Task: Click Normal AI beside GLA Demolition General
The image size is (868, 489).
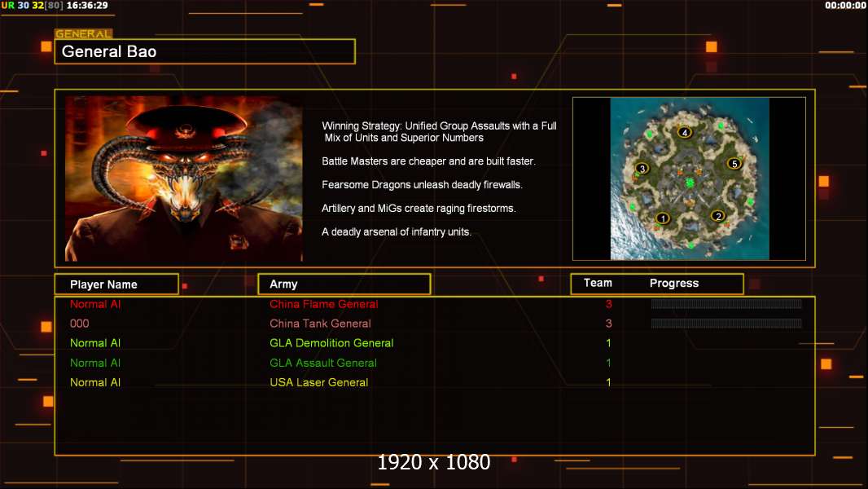Action: (95, 343)
